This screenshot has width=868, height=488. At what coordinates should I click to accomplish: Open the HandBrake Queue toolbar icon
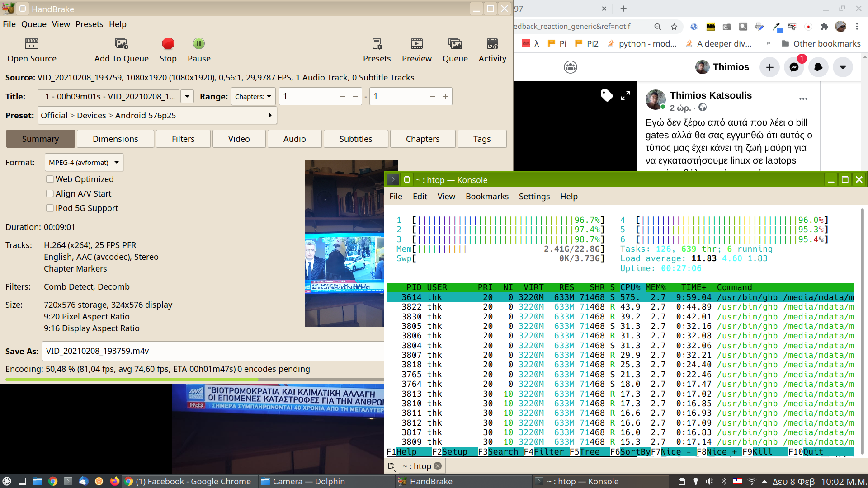point(455,44)
